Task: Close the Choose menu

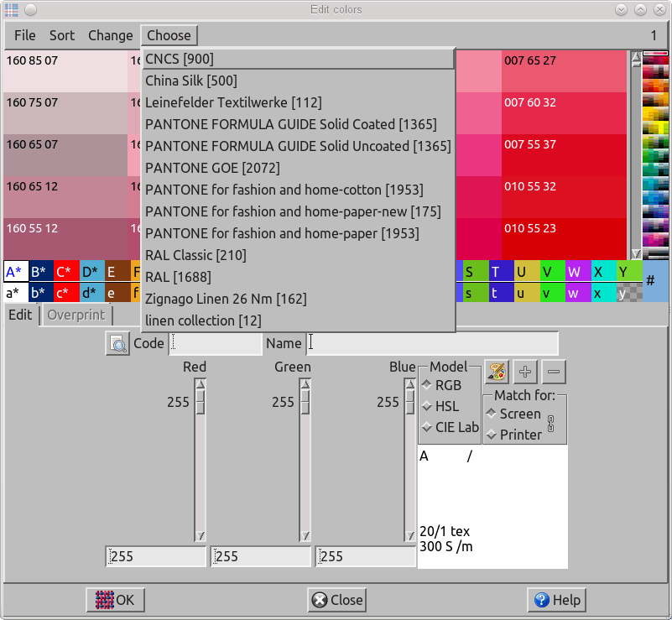Action: [x=169, y=35]
